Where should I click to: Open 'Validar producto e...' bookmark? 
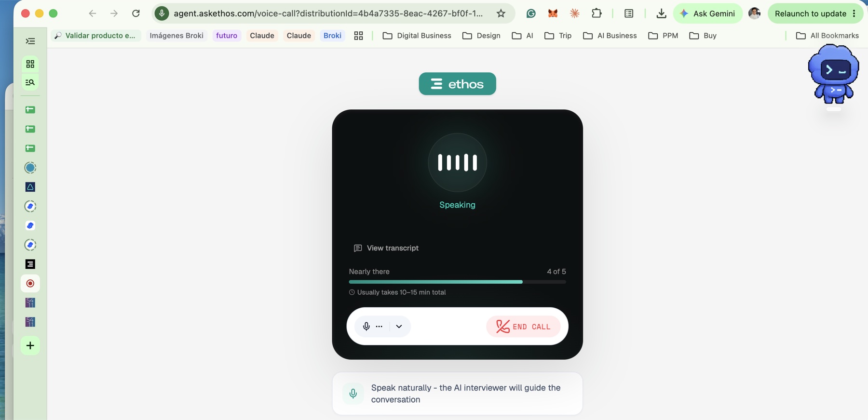tap(95, 36)
